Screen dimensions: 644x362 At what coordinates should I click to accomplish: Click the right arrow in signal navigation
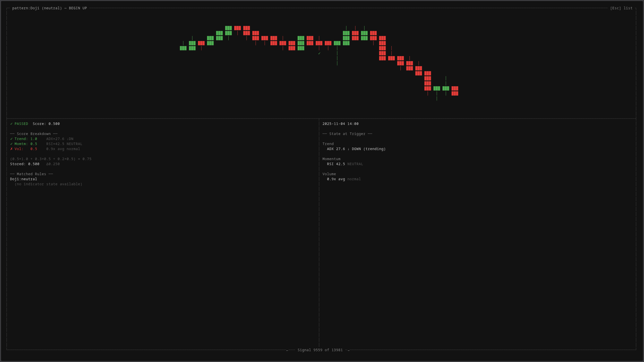[348, 350]
